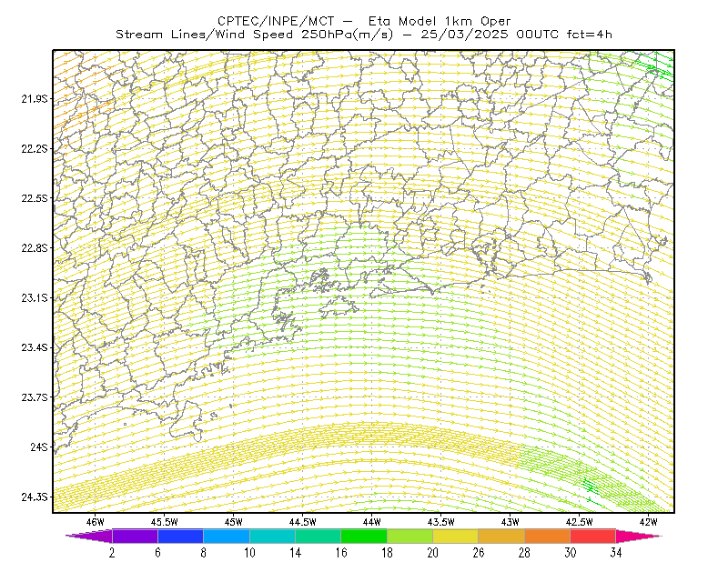
Task: Click the date '25/03/2025 00UTC fct=4h' in title
Action: tap(516, 35)
